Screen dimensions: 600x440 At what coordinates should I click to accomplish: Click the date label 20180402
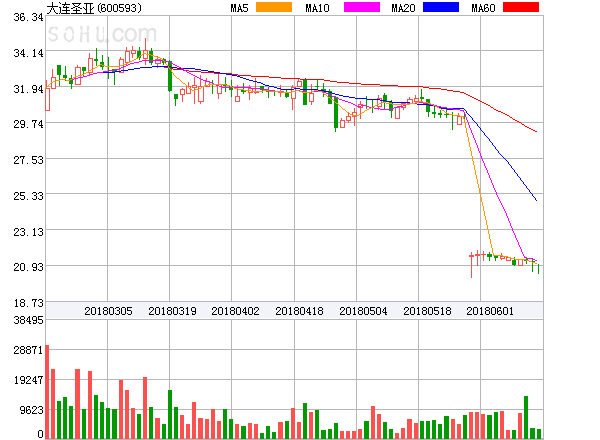tap(235, 311)
